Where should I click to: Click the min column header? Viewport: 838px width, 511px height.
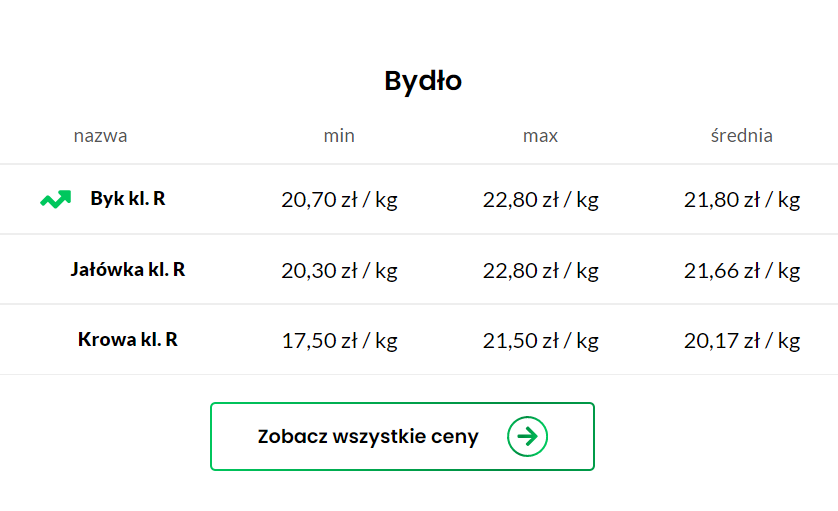(339, 136)
